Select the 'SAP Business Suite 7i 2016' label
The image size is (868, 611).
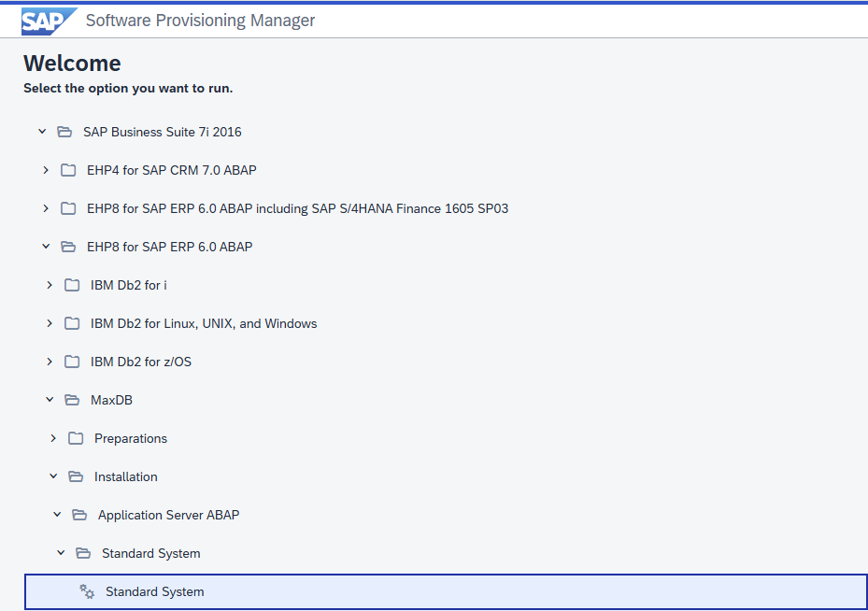tap(163, 132)
